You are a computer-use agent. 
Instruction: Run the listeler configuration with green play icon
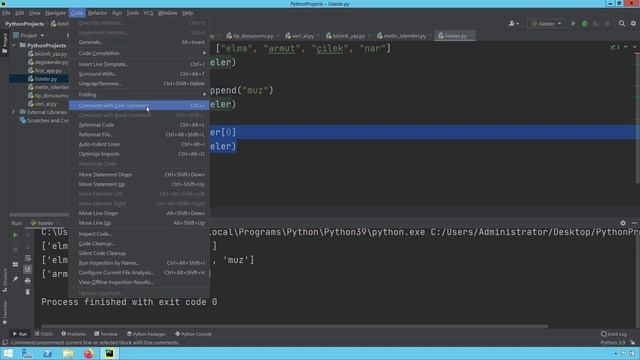click(573, 24)
